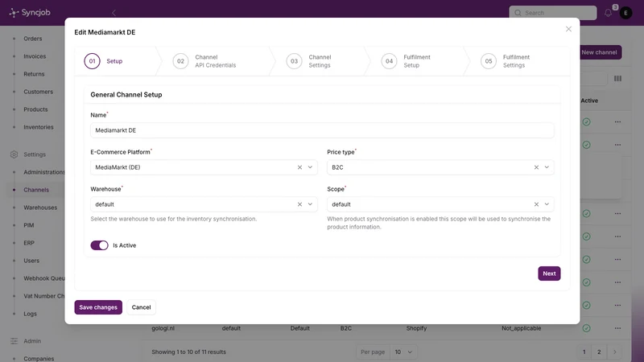Toggle the Is Active switch

pyautogui.click(x=99, y=245)
